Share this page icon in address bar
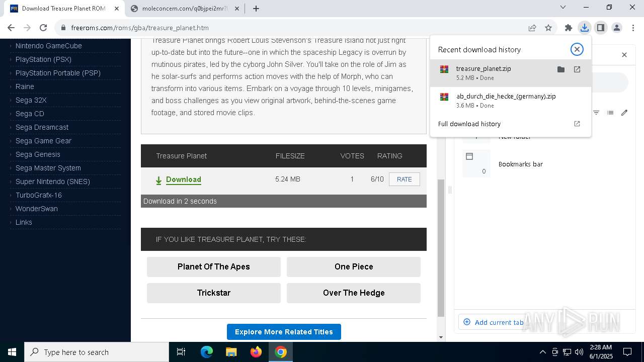The height and width of the screenshot is (362, 644). [532, 28]
